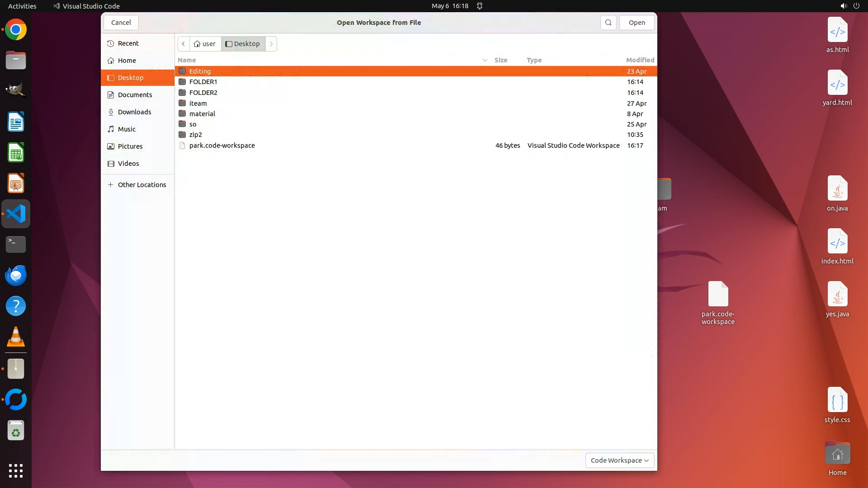
Task: Open the VLC media player dock icon
Action: pyautogui.click(x=16, y=337)
